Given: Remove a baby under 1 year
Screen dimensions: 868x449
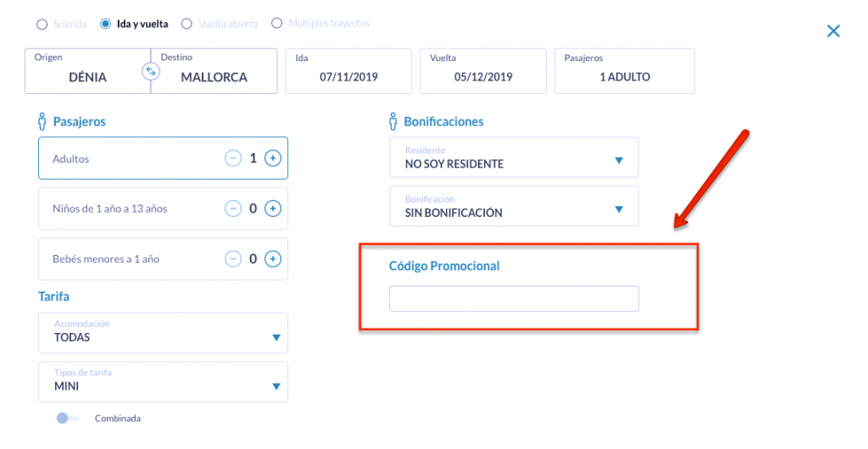Looking at the screenshot, I should (x=232, y=258).
